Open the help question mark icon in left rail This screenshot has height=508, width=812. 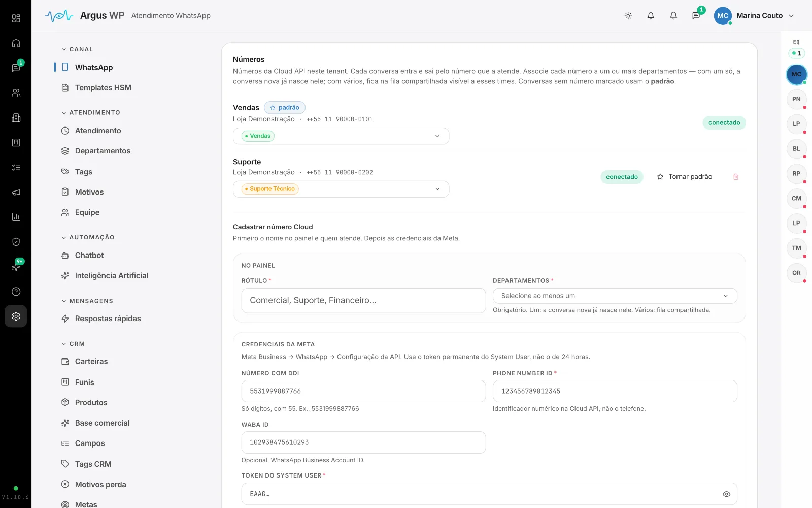coord(16,292)
